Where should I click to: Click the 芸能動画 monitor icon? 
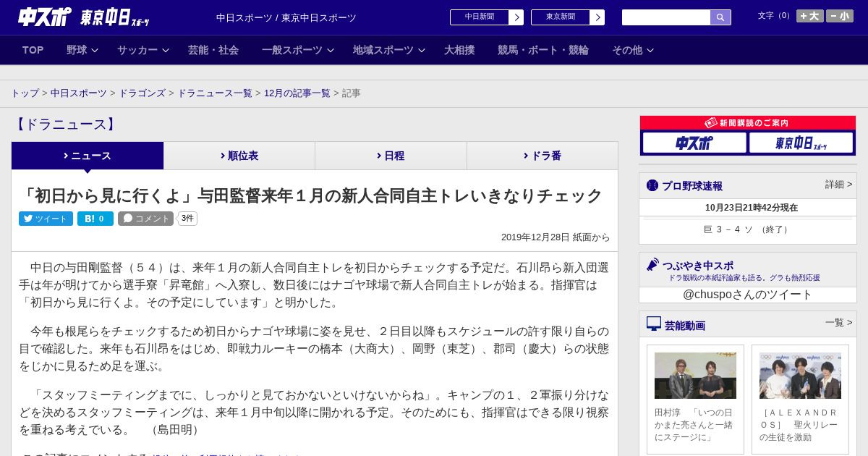[x=654, y=324]
